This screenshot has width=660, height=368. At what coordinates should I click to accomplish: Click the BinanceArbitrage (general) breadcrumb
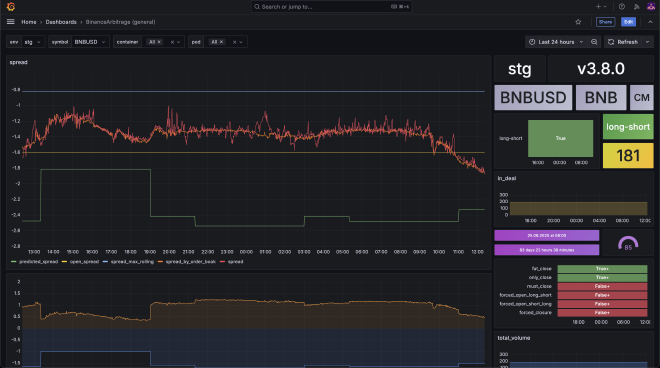click(x=120, y=22)
